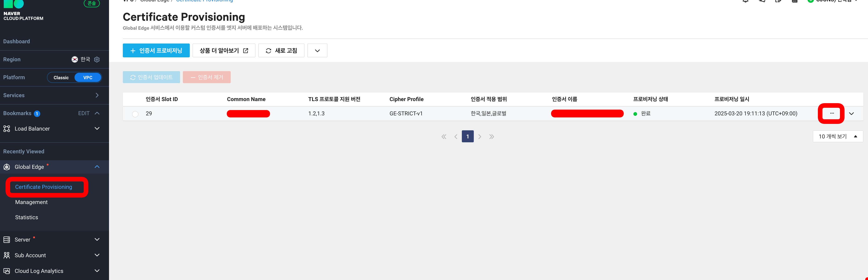Viewport: 868px width, 280px height.
Task: Click the 상품 더 알아보기 link button
Action: [x=224, y=51]
